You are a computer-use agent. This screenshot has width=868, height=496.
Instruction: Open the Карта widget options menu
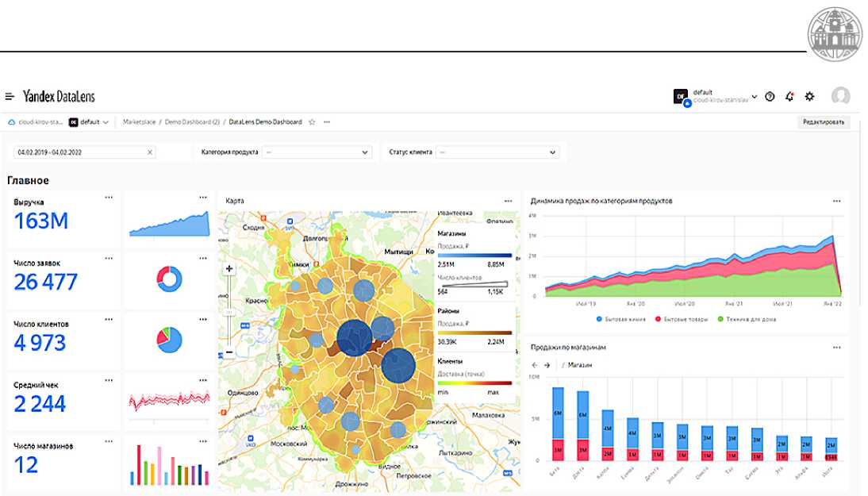[x=508, y=201]
